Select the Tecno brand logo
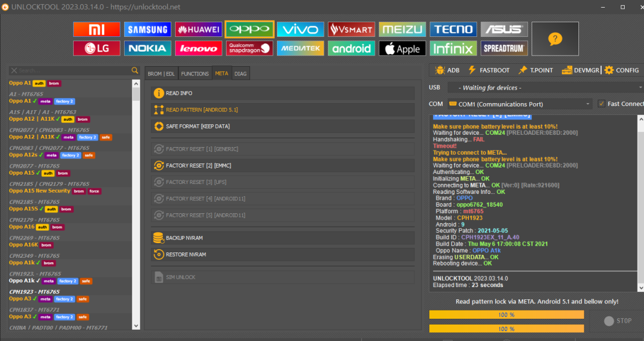The height and width of the screenshot is (341, 644). [x=453, y=29]
